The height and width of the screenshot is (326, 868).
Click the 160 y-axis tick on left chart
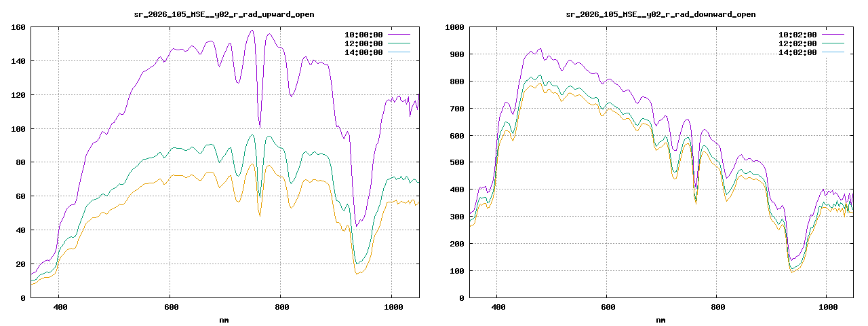pyautogui.click(x=18, y=27)
